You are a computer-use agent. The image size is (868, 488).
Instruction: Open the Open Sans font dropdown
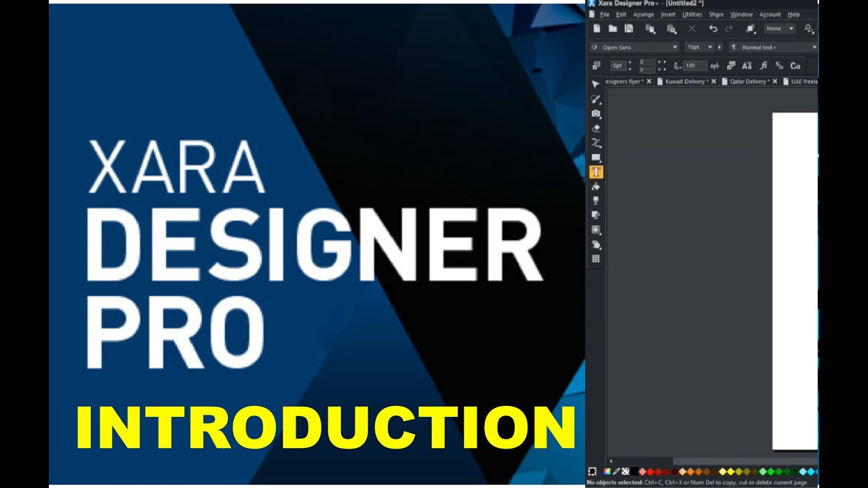674,47
